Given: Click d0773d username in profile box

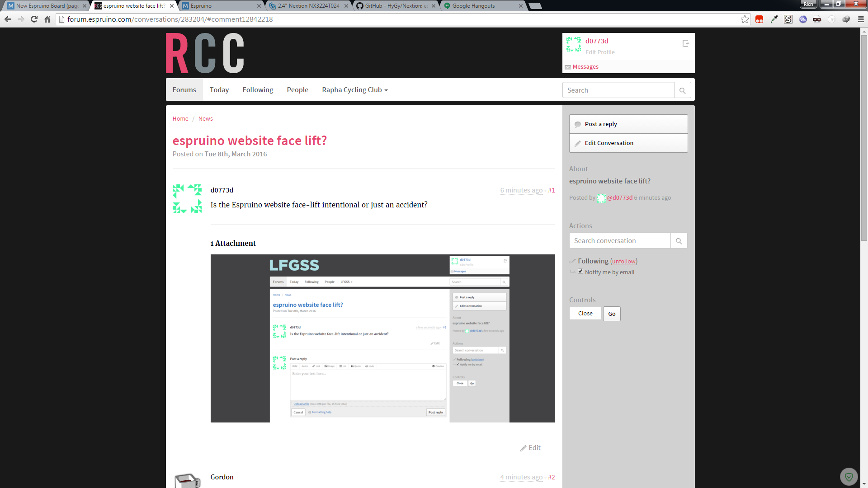Looking at the screenshot, I should pos(597,41).
